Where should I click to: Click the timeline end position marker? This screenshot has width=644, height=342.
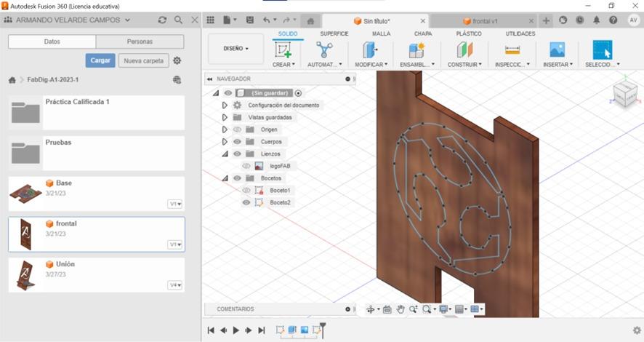323,330
